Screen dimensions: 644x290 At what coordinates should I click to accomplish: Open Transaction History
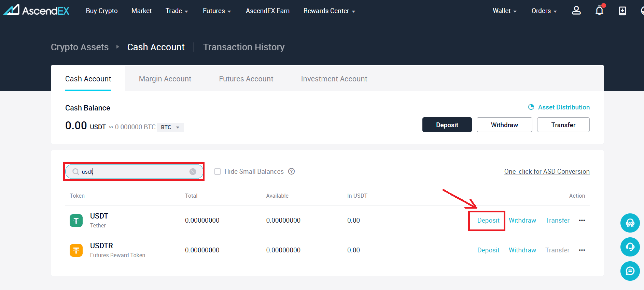pos(244,47)
